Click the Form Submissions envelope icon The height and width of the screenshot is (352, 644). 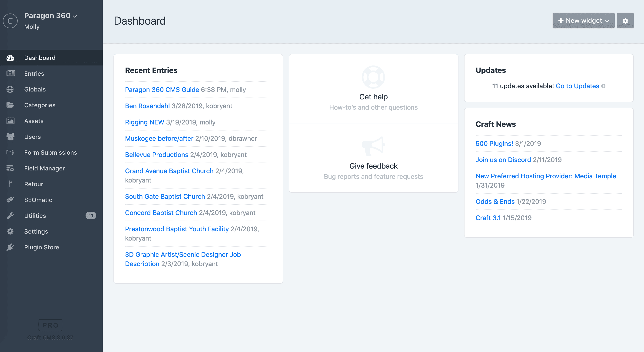[x=10, y=152]
